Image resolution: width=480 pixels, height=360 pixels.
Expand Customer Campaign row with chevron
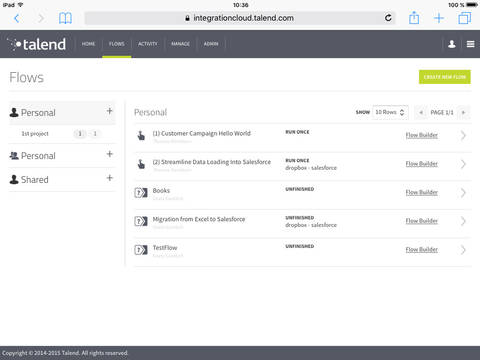point(463,135)
